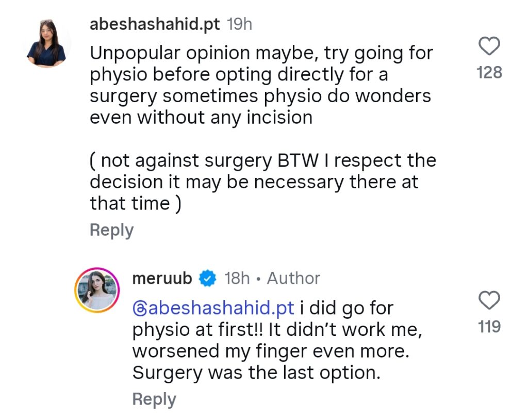Open the abeshashahid.pt username at top
528x420 pixels.
pyautogui.click(x=155, y=24)
